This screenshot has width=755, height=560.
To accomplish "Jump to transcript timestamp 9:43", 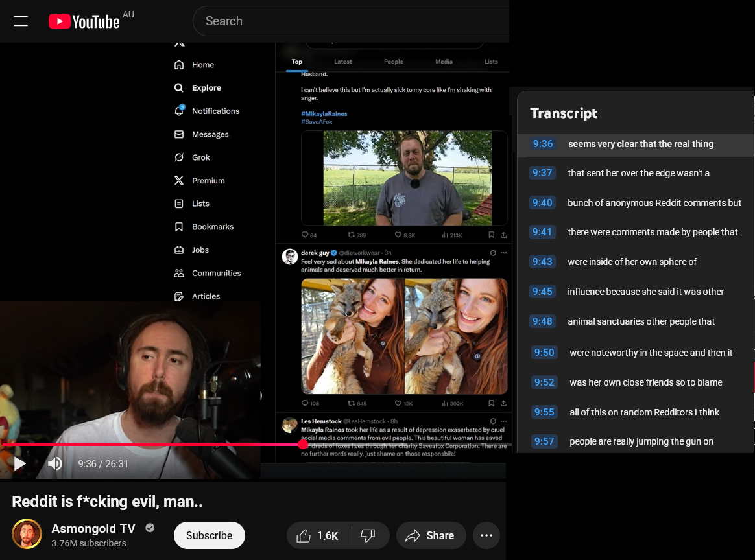I will click(542, 262).
